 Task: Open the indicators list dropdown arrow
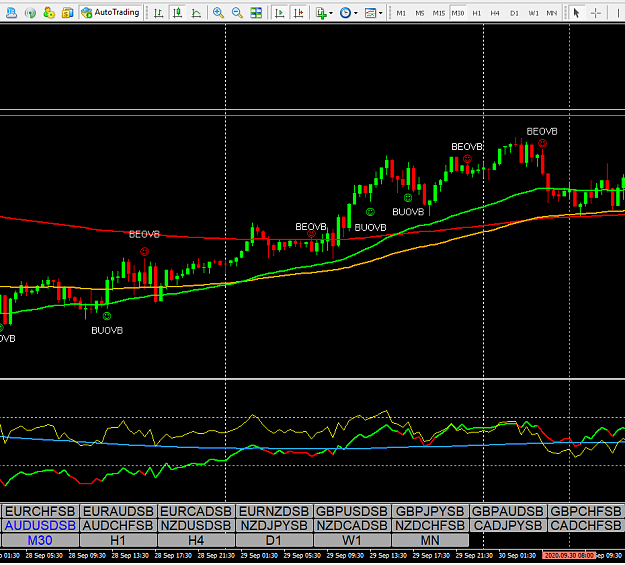pyautogui.click(x=331, y=14)
